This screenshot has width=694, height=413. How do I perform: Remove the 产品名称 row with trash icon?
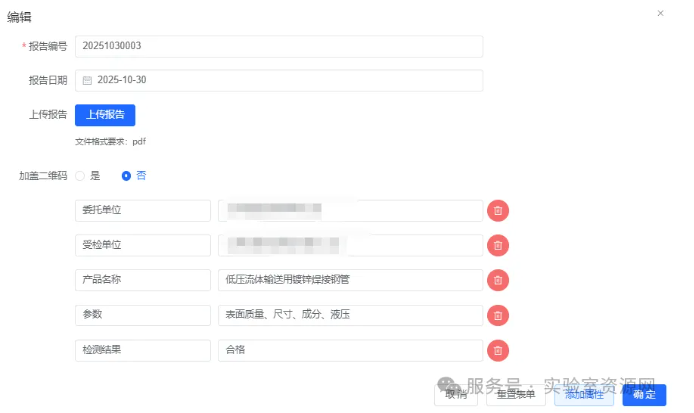click(x=498, y=280)
